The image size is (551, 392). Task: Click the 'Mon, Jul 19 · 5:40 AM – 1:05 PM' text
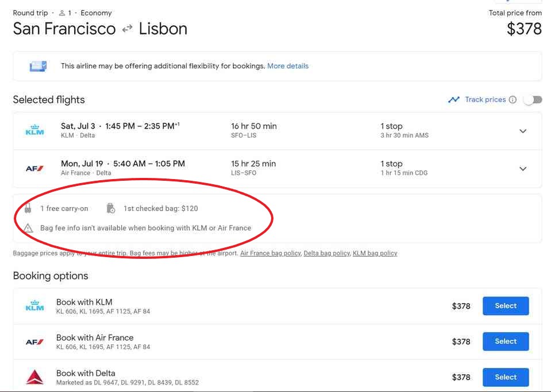click(123, 164)
